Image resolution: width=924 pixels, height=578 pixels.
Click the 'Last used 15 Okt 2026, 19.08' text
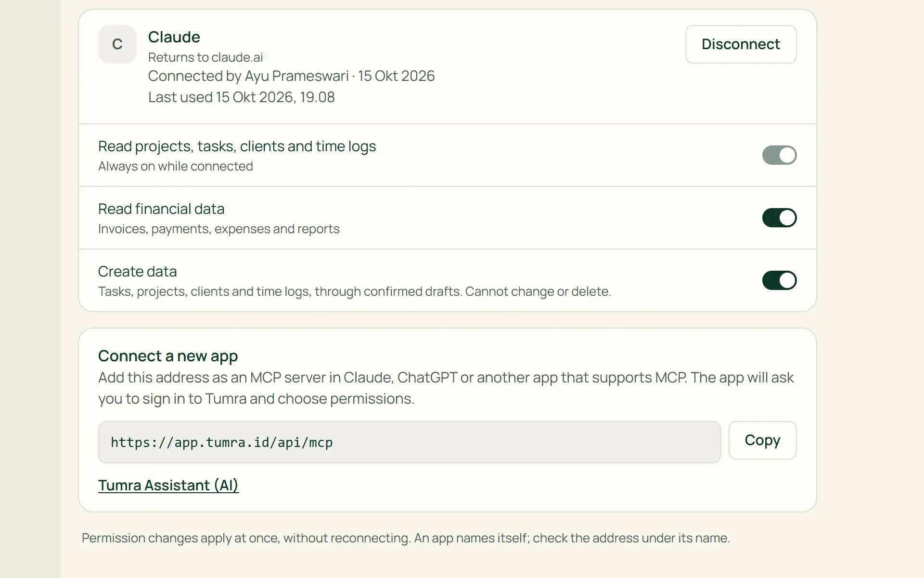click(x=241, y=97)
